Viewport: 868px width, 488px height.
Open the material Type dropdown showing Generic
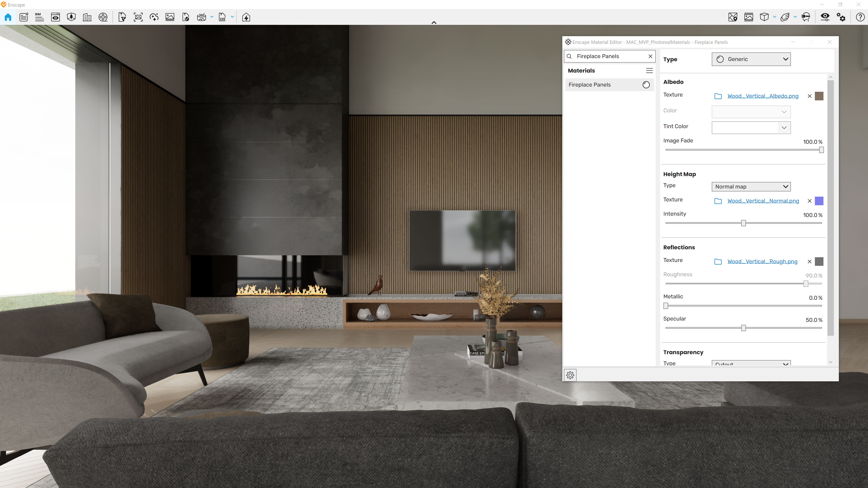tap(751, 59)
